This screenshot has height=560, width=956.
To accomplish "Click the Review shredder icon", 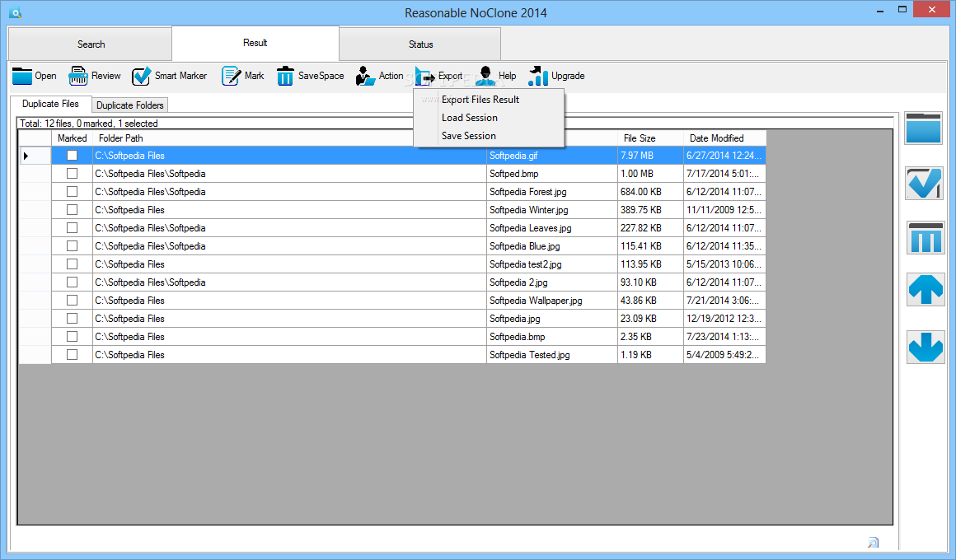I will pyautogui.click(x=78, y=76).
